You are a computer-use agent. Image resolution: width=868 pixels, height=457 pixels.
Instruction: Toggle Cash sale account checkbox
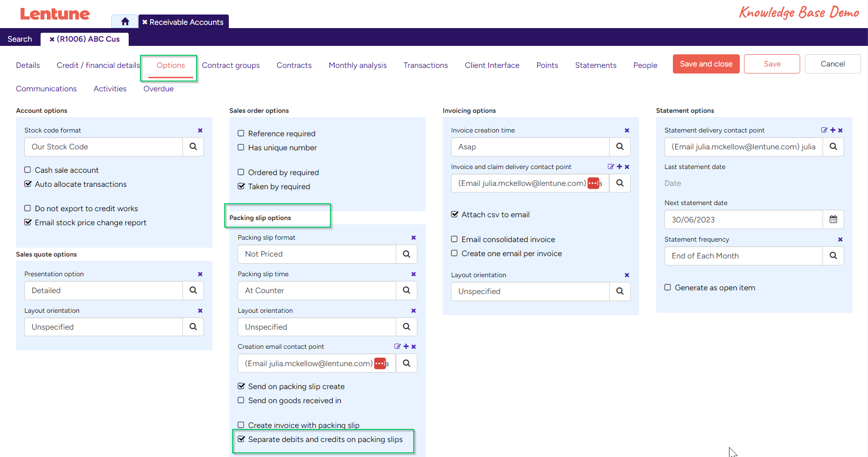[28, 170]
